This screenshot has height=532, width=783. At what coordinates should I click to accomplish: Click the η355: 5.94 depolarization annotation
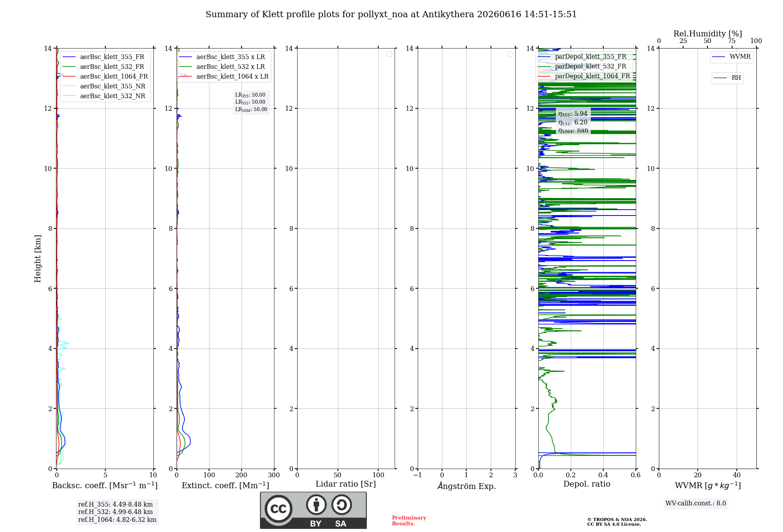pyautogui.click(x=573, y=114)
